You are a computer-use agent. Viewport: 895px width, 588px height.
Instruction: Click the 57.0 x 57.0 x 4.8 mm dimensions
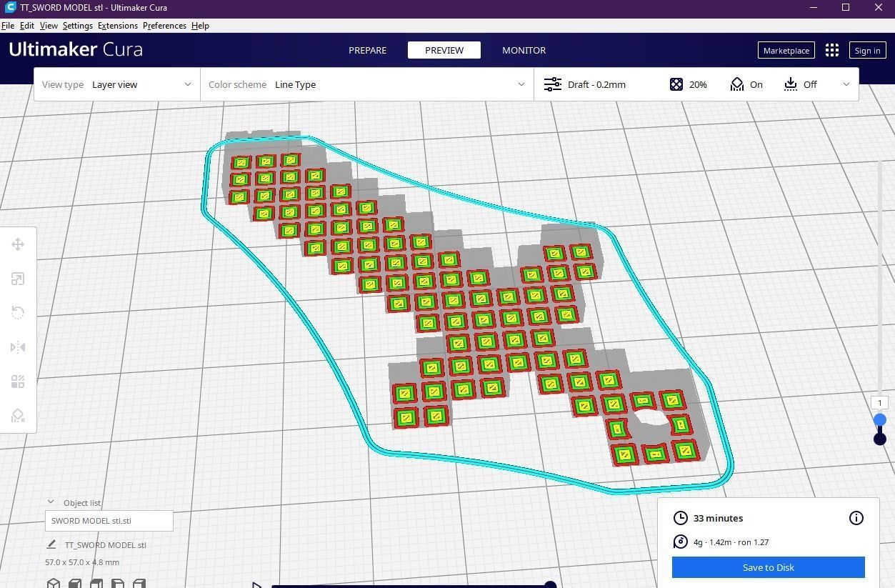click(81, 562)
